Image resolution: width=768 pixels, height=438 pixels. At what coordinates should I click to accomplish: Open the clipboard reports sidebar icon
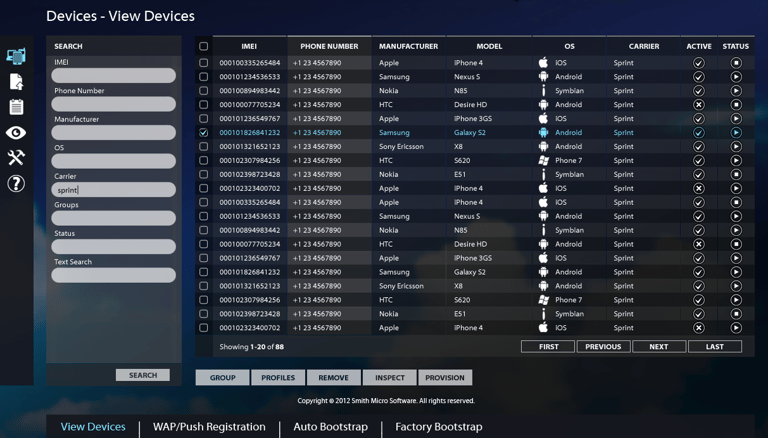(16, 107)
